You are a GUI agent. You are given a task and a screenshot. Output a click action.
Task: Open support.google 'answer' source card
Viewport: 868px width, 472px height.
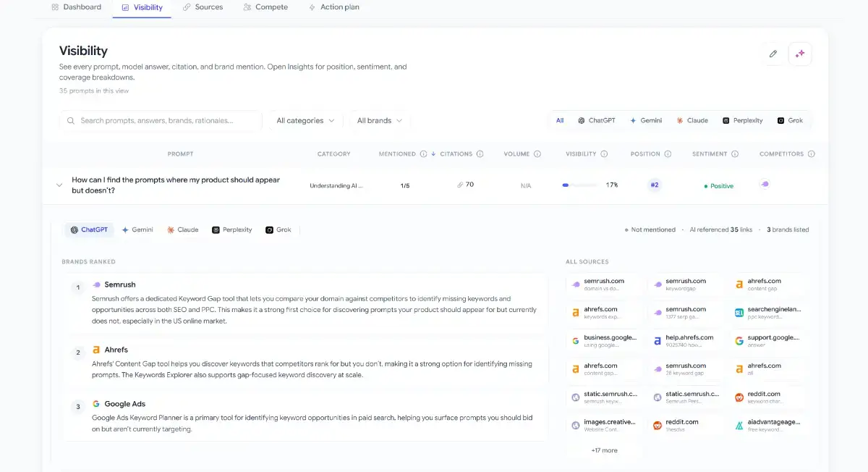click(x=767, y=341)
